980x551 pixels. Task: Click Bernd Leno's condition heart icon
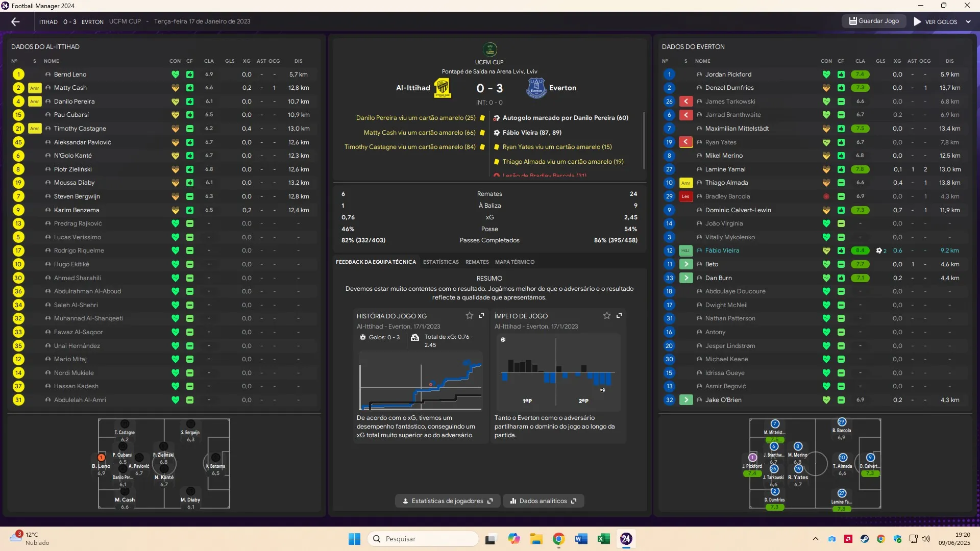pyautogui.click(x=175, y=74)
